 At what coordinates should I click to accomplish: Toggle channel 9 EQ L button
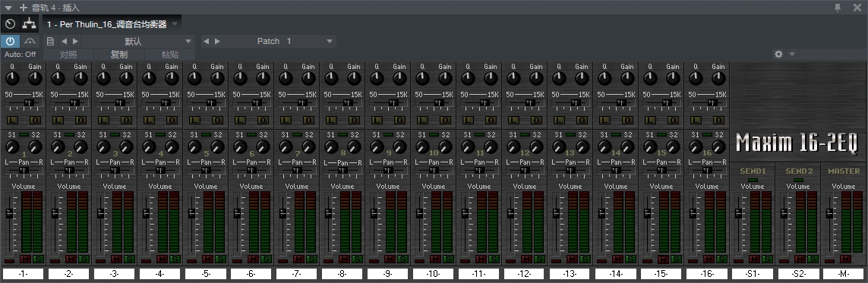[x=377, y=120]
